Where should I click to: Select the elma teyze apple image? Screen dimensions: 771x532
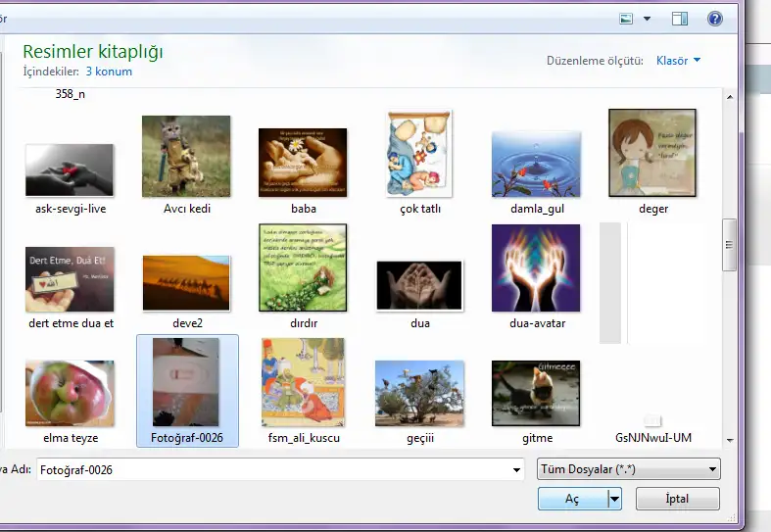pos(70,394)
